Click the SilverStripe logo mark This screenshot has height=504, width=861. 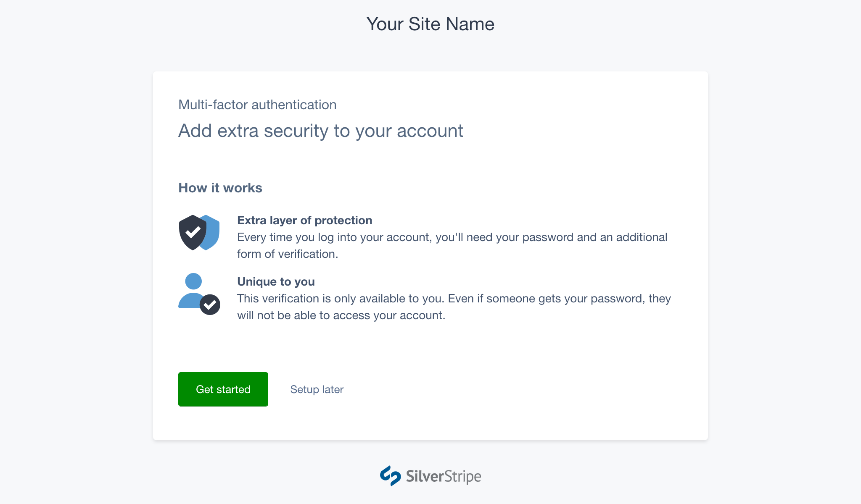click(x=390, y=476)
